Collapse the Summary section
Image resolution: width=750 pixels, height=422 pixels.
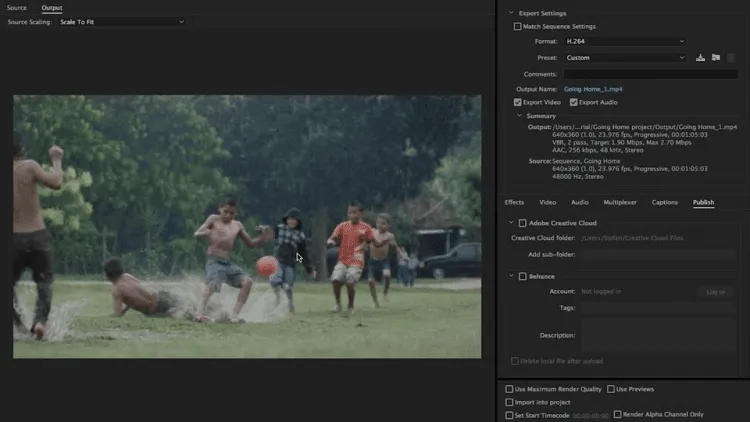[x=518, y=116]
